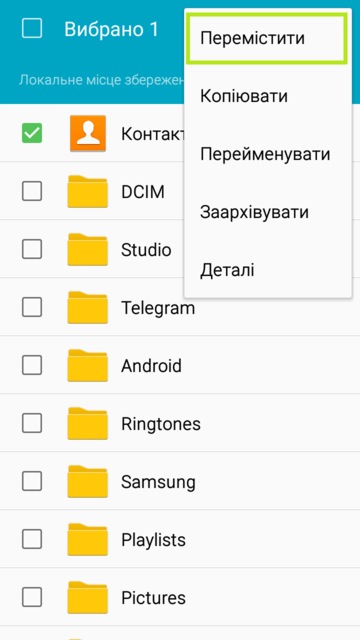The width and height of the screenshot is (360, 640).
Task: Open the Samsung folder icon
Action: 88,482
